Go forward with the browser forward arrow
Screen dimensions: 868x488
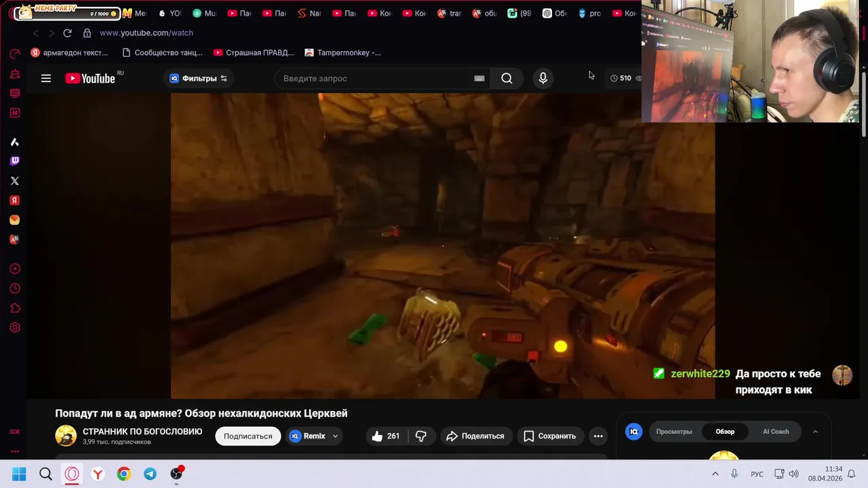(51, 33)
